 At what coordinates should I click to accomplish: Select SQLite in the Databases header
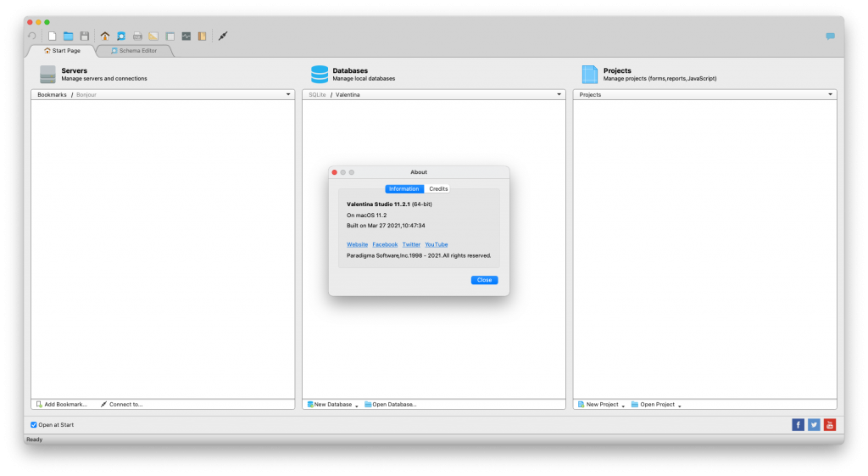[x=317, y=95]
